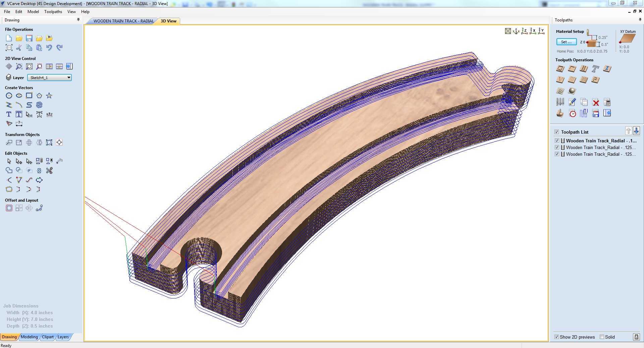Image resolution: width=644 pixels, height=348 pixels.
Task: Toggle the Toolpath List checkbox
Action: coord(557,132)
